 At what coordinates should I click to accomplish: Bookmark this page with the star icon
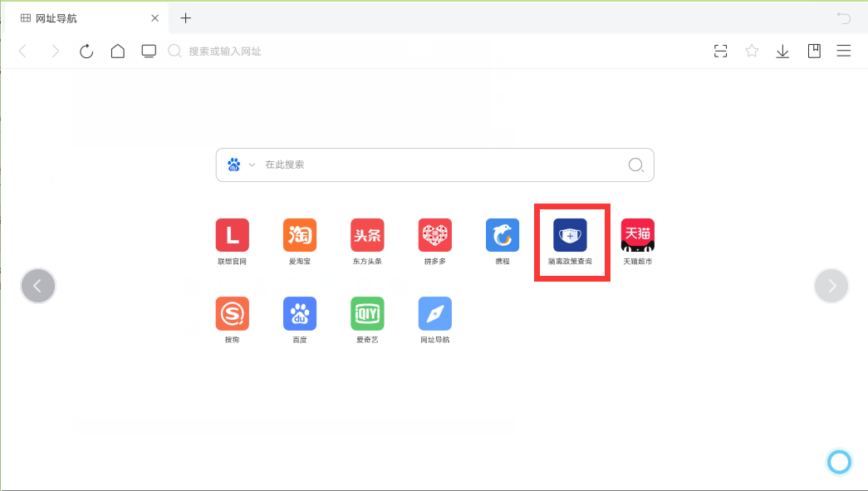coord(751,52)
